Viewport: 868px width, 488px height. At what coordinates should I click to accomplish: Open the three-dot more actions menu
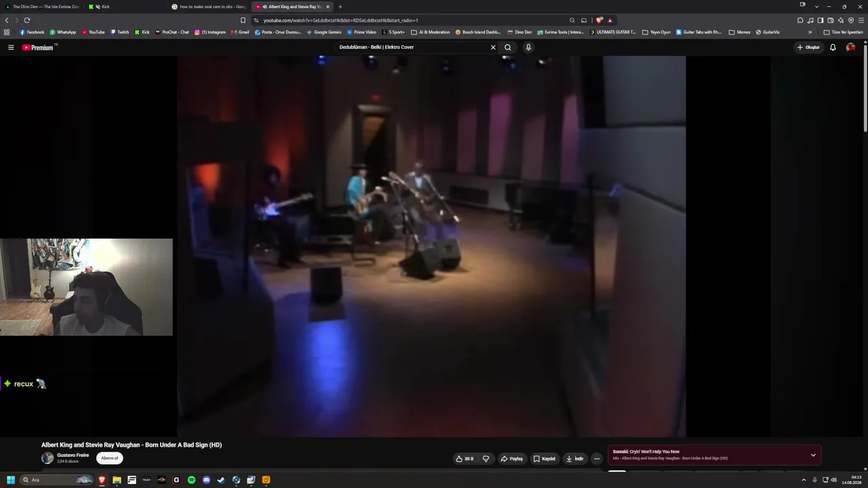click(x=597, y=459)
